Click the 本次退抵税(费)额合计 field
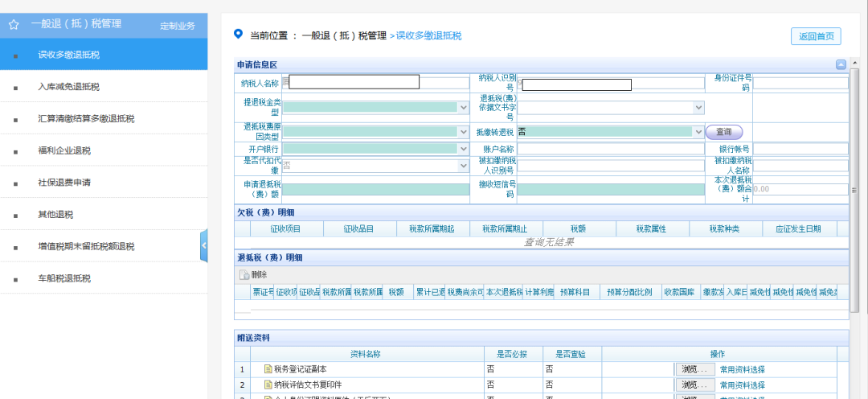The width and height of the screenshot is (868, 399). point(800,190)
